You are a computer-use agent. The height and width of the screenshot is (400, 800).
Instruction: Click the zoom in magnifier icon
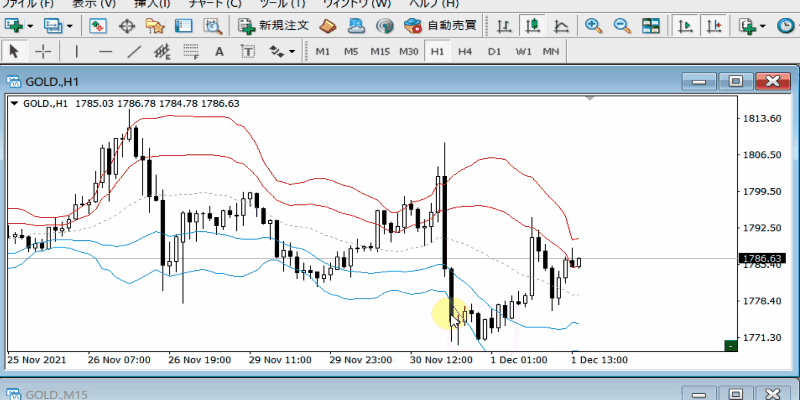point(593,25)
